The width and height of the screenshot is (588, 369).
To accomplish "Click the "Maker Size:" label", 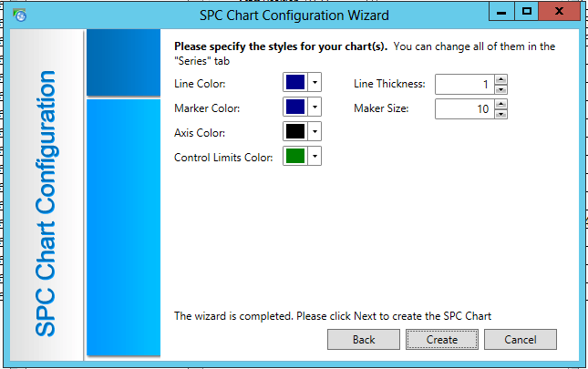I will tap(381, 108).
